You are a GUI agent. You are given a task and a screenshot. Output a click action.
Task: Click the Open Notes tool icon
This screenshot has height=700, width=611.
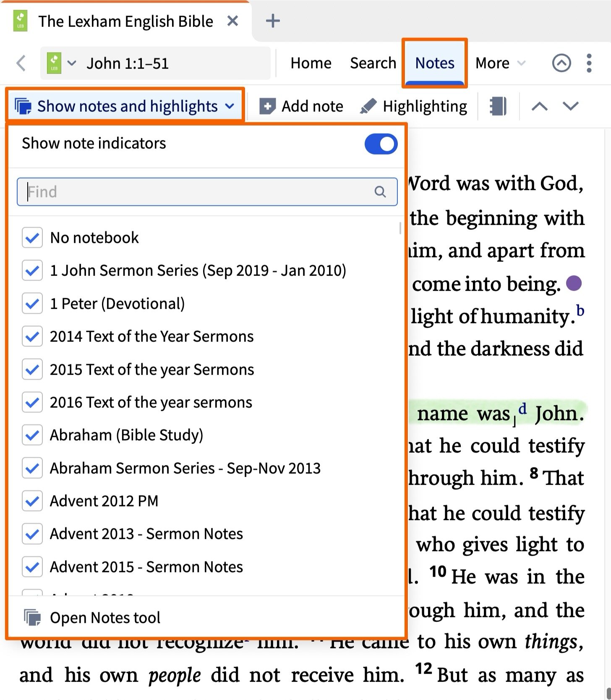pyautogui.click(x=32, y=618)
